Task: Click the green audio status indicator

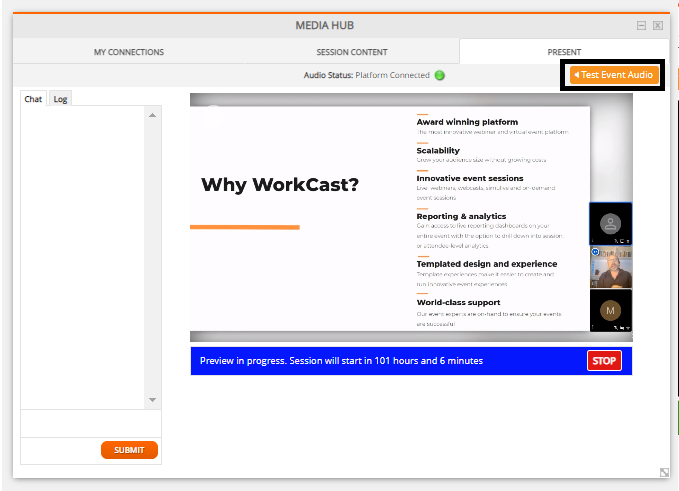Action: (440, 75)
